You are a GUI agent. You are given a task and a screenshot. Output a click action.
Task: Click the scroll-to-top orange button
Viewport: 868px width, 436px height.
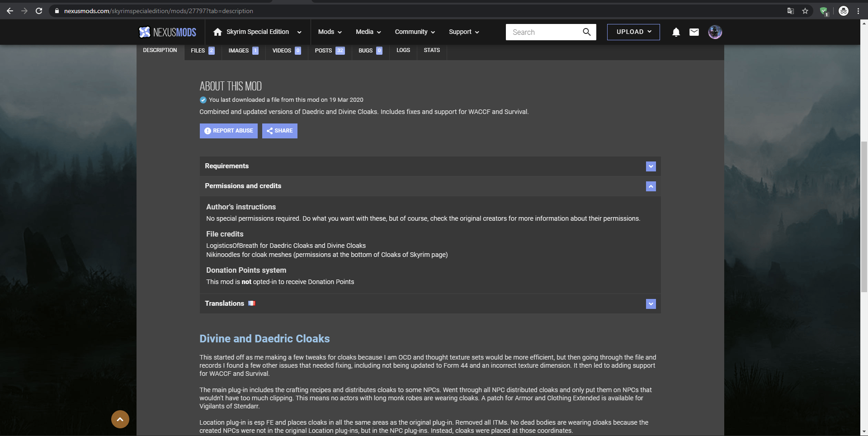pos(120,419)
